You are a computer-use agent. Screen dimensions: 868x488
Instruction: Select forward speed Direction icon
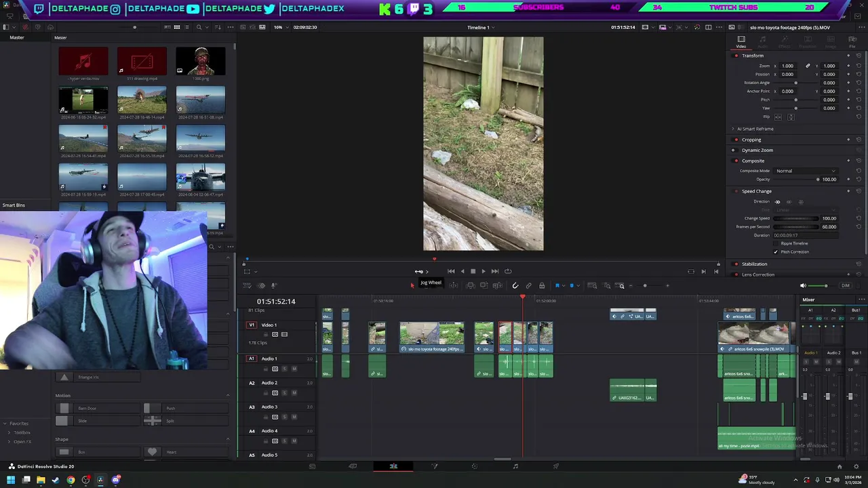[x=777, y=202]
